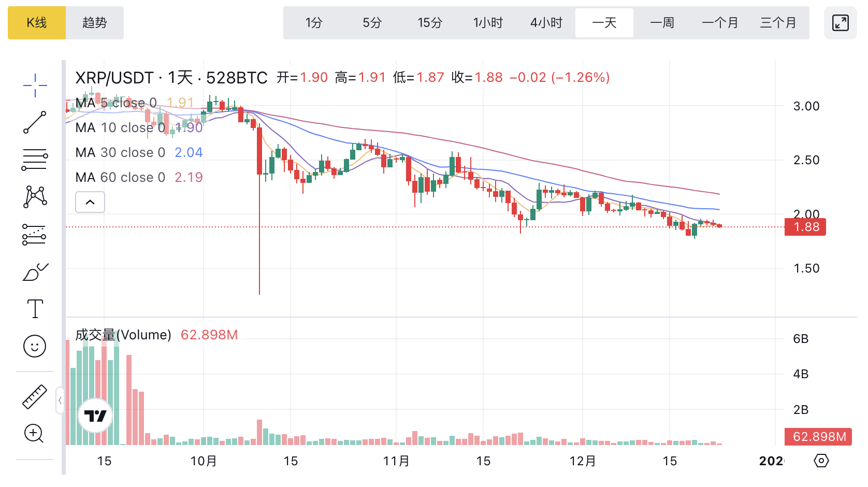Expand chart to fullscreen
868x487 pixels.
pos(840,23)
